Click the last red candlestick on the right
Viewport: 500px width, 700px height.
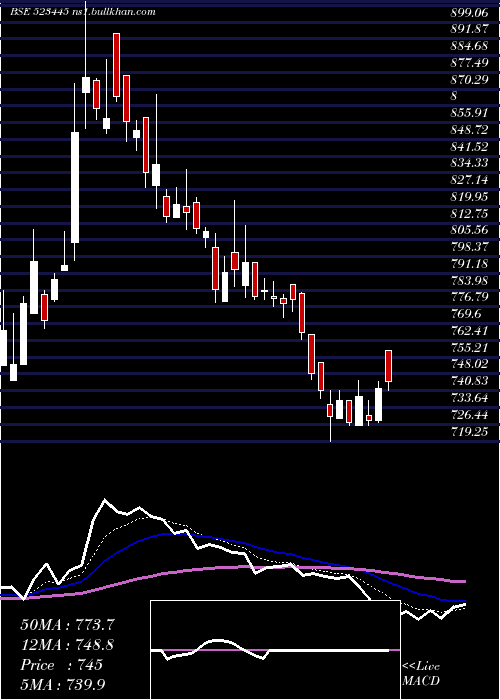(388, 366)
